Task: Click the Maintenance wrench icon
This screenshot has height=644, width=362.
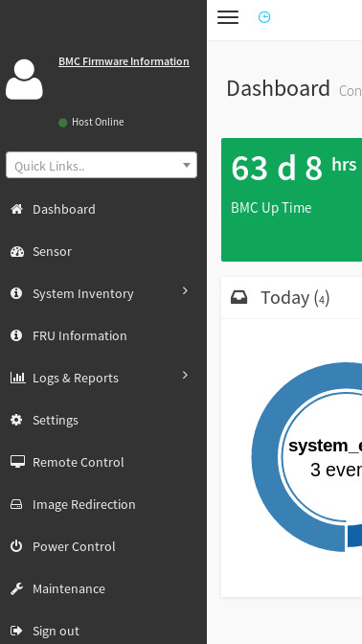Action: [x=17, y=588]
